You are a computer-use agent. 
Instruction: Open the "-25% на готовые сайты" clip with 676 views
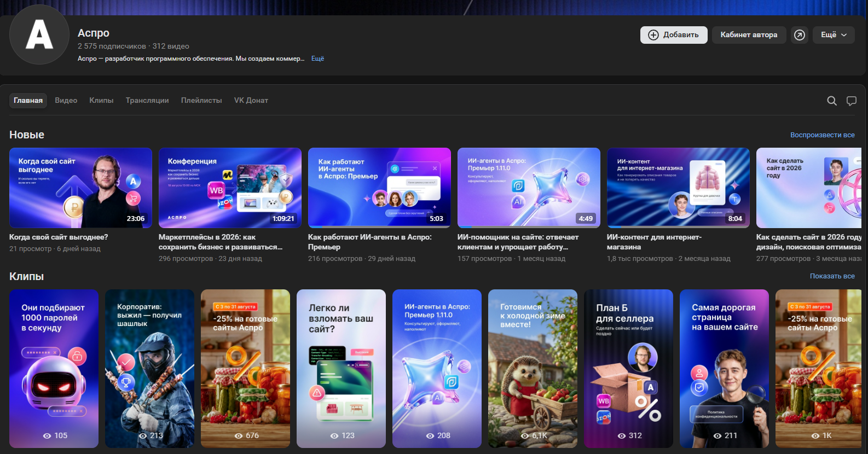point(245,369)
